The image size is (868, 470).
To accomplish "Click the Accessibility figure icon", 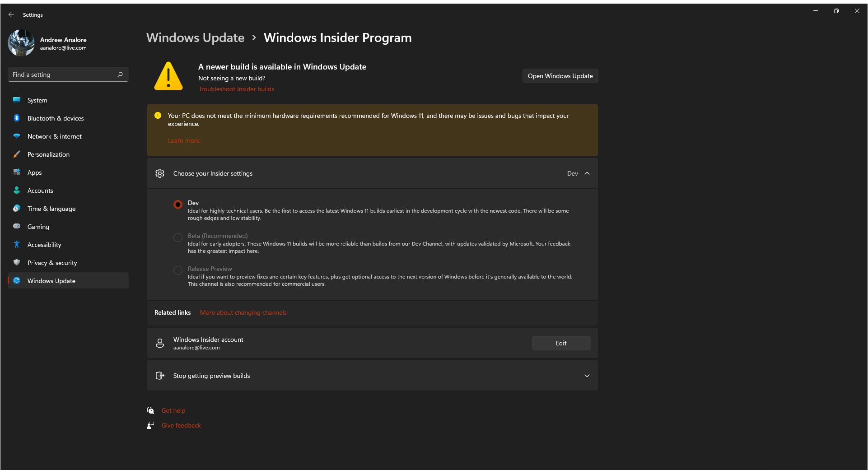I will coord(17,244).
